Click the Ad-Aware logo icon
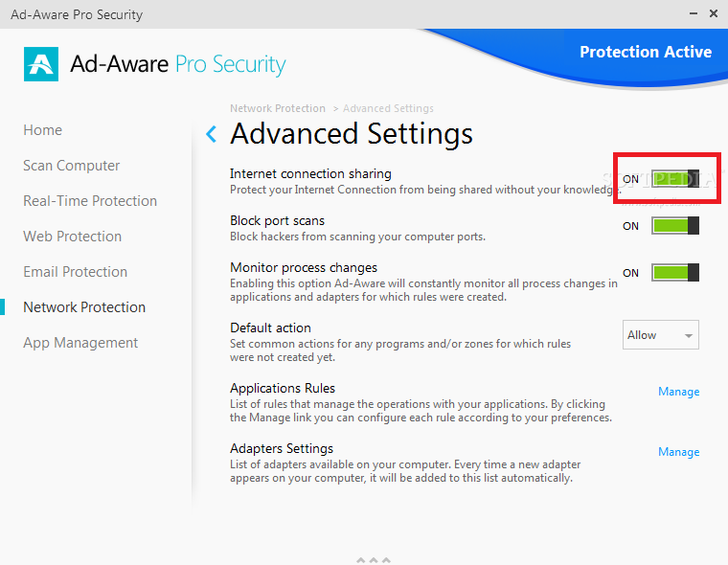The width and height of the screenshot is (728, 565). point(41,64)
